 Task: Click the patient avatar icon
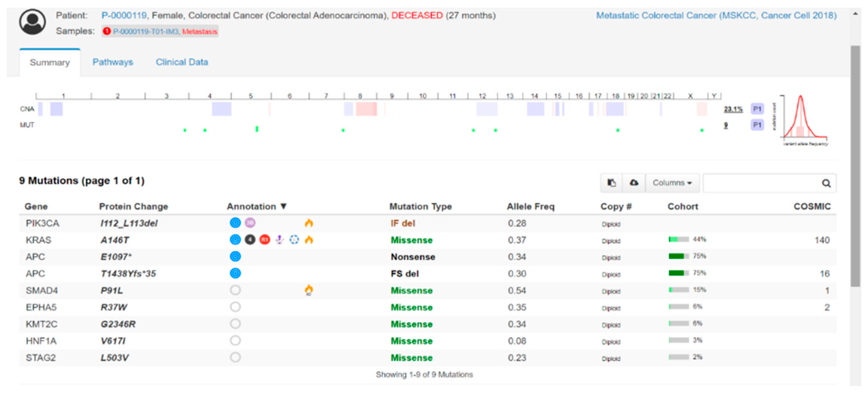coord(32,22)
